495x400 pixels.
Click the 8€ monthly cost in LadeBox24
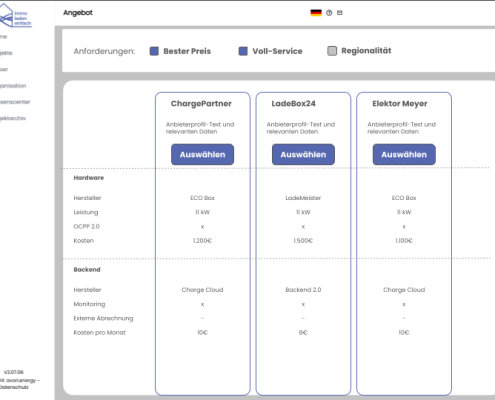303,333
